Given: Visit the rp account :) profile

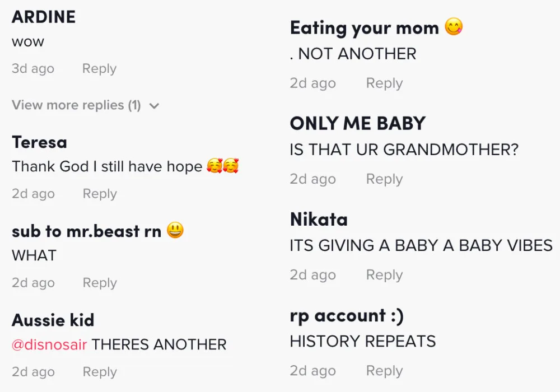Looking at the screenshot, I should tap(347, 316).
